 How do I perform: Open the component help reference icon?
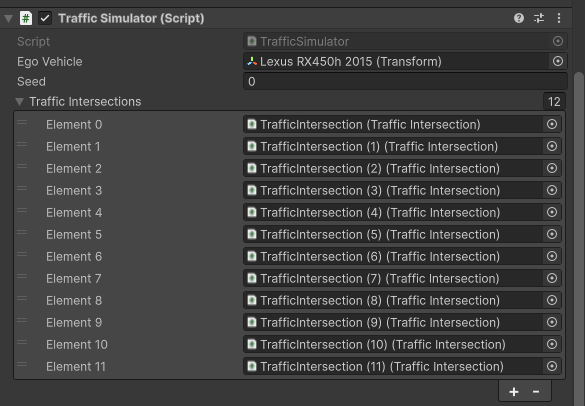click(x=519, y=18)
